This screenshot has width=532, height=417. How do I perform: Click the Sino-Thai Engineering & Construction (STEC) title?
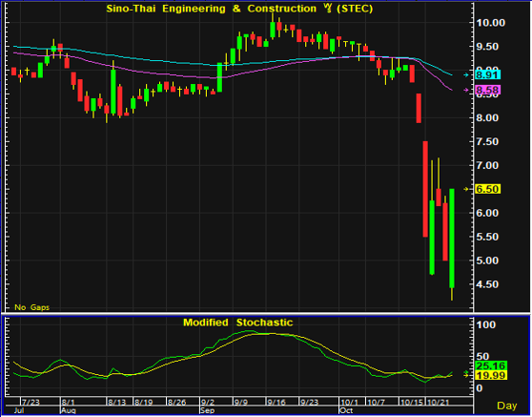[x=239, y=9]
